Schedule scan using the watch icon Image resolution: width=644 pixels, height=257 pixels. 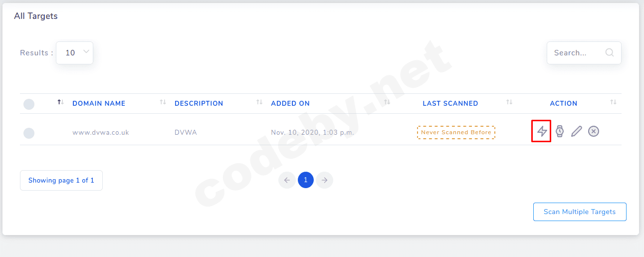[x=560, y=131]
